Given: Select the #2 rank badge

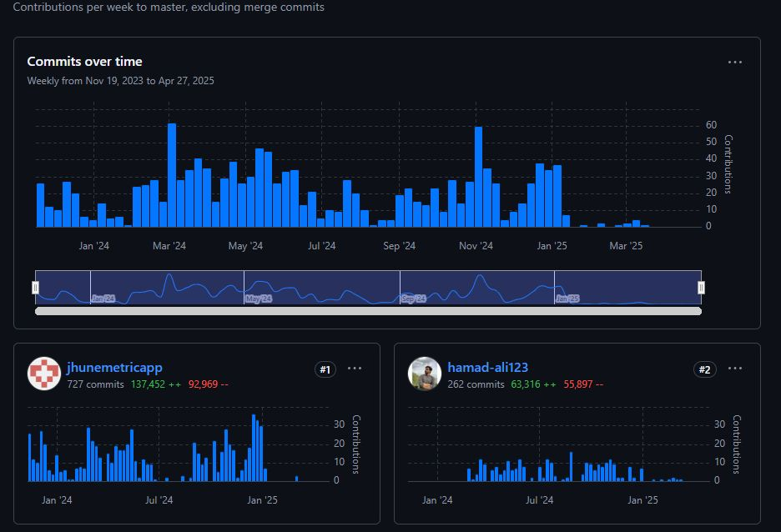Looking at the screenshot, I should pos(706,369).
